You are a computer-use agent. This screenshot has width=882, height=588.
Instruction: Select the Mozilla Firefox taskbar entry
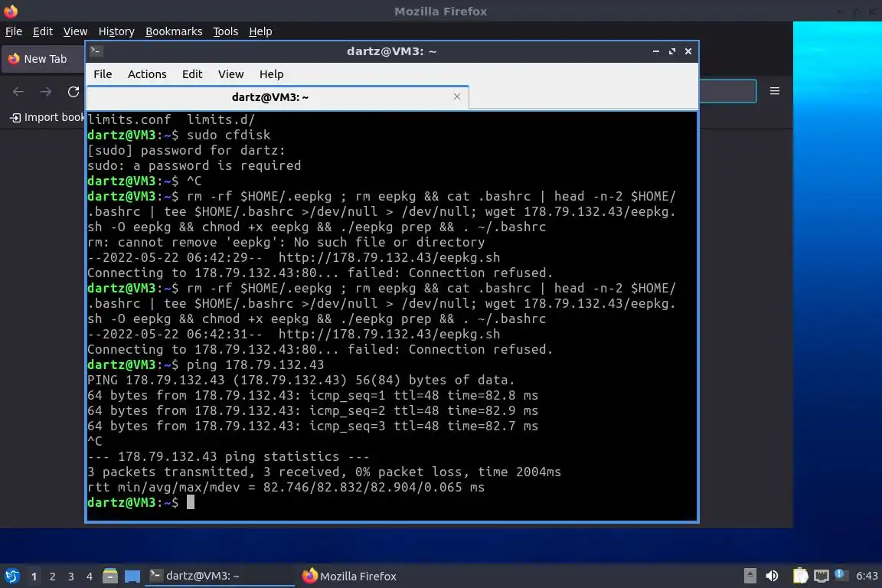pyautogui.click(x=350, y=576)
